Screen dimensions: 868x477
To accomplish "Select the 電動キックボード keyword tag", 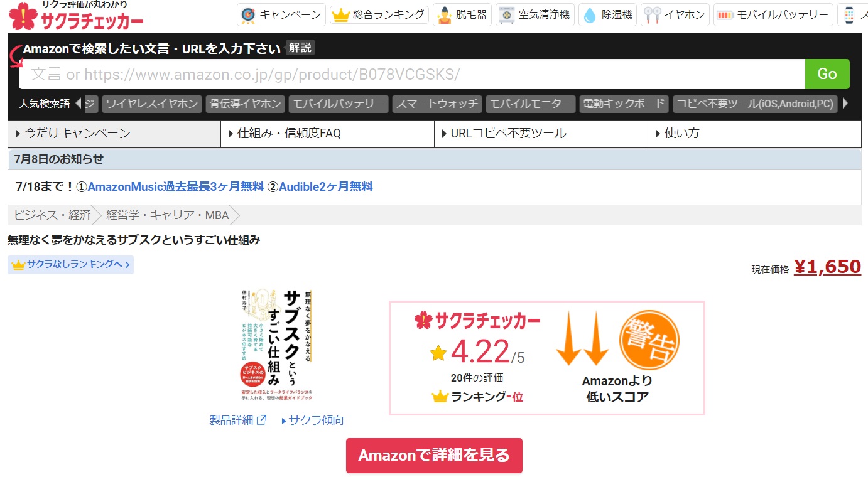I will (624, 104).
